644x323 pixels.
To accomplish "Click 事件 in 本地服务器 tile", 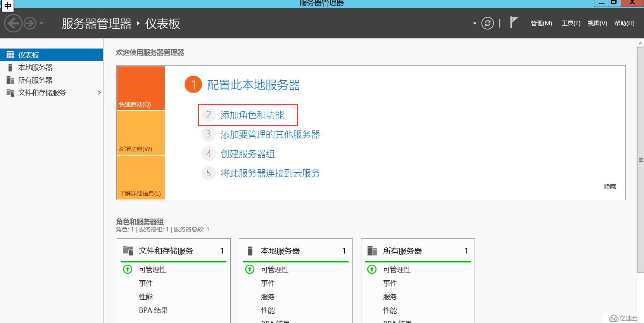I will 268,283.
